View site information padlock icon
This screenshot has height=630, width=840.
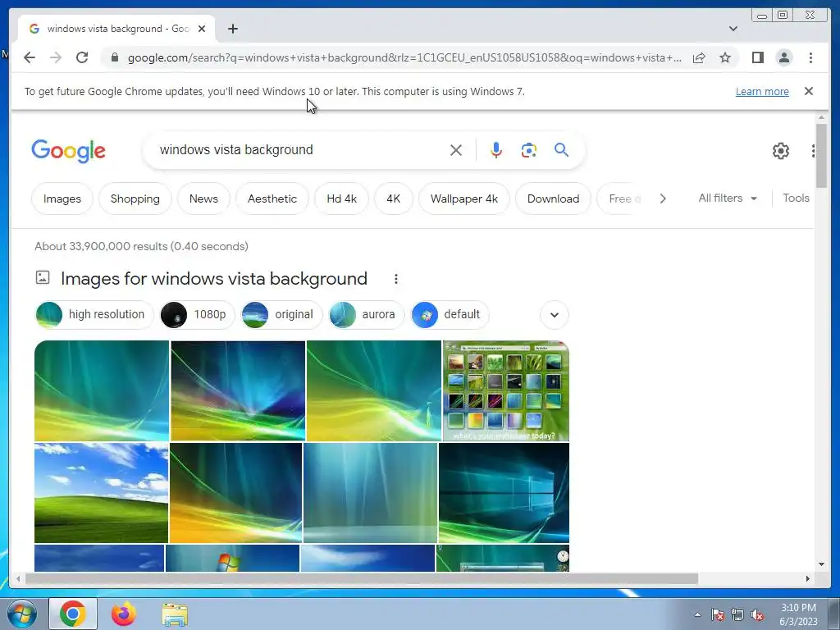pyautogui.click(x=114, y=57)
